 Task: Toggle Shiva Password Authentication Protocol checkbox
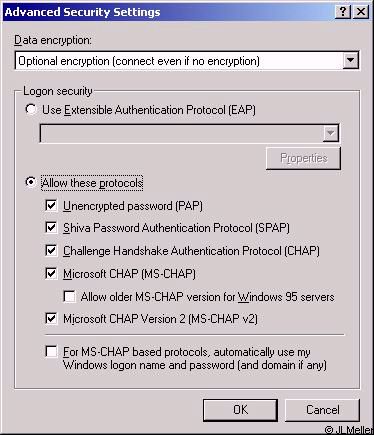click(51, 228)
